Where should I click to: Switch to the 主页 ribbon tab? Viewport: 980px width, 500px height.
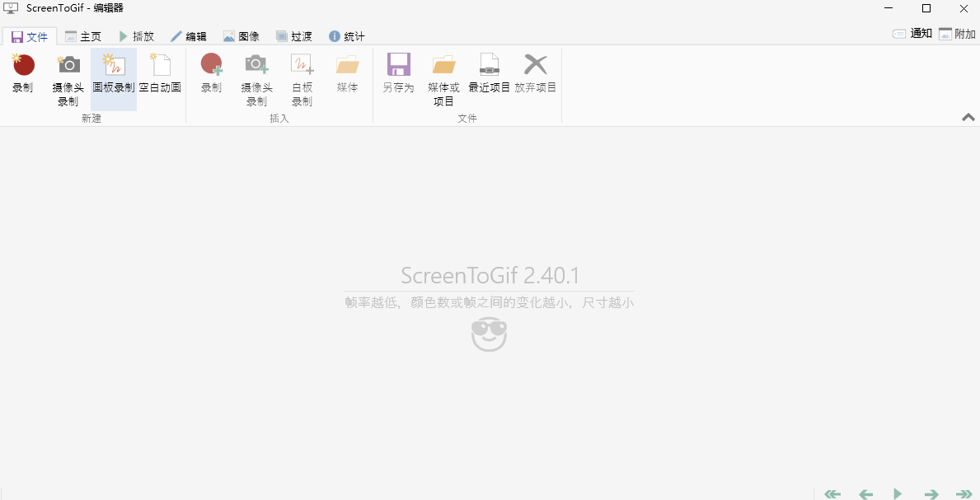[82, 35]
